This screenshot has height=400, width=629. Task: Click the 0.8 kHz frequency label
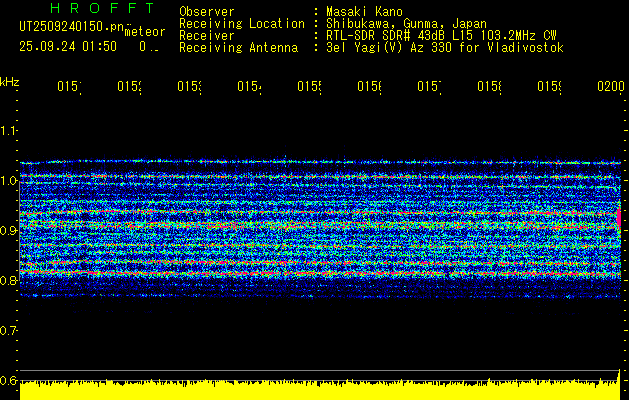coord(8,280)
